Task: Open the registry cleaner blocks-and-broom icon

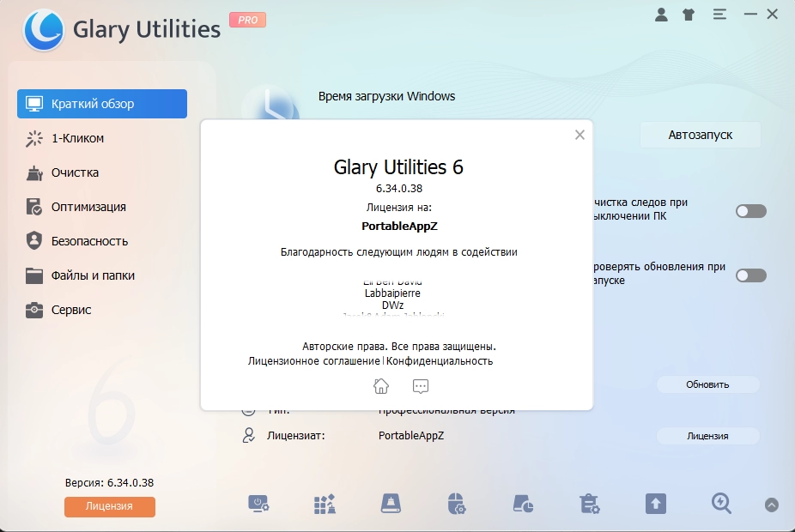Action: click(x=325, y=505)
